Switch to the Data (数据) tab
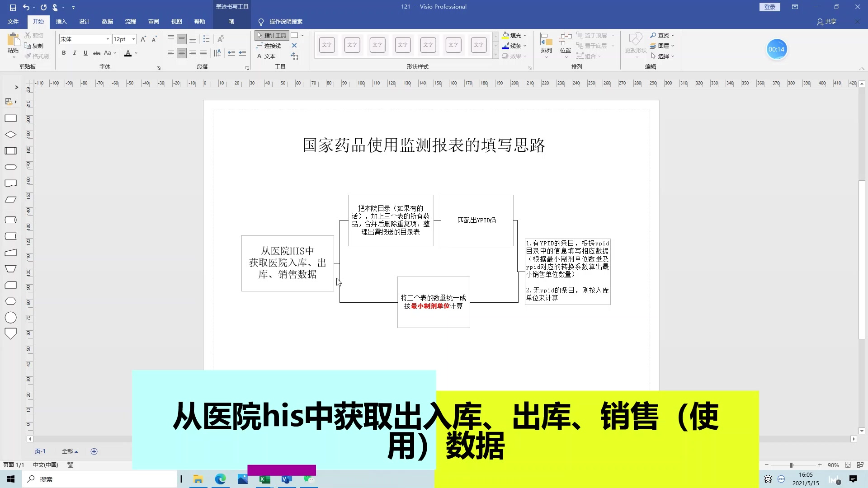 tap(107, 21)
